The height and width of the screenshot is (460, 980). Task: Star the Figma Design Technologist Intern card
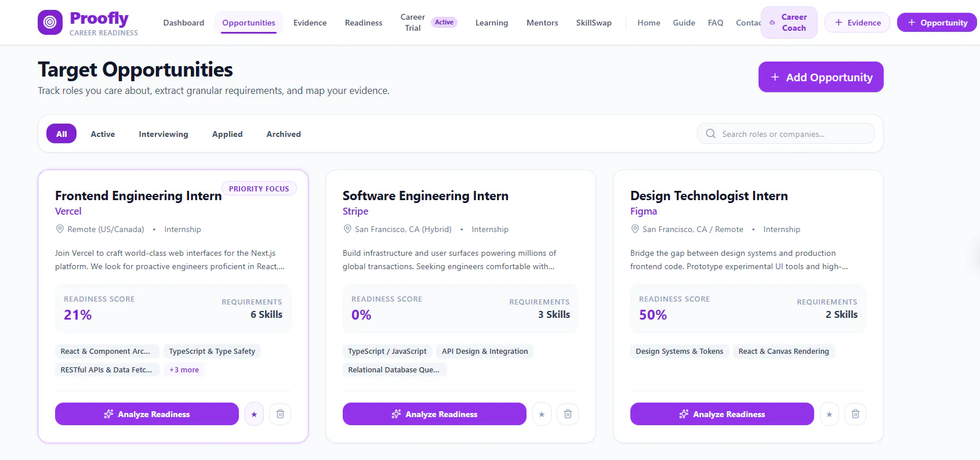[829, 414]
